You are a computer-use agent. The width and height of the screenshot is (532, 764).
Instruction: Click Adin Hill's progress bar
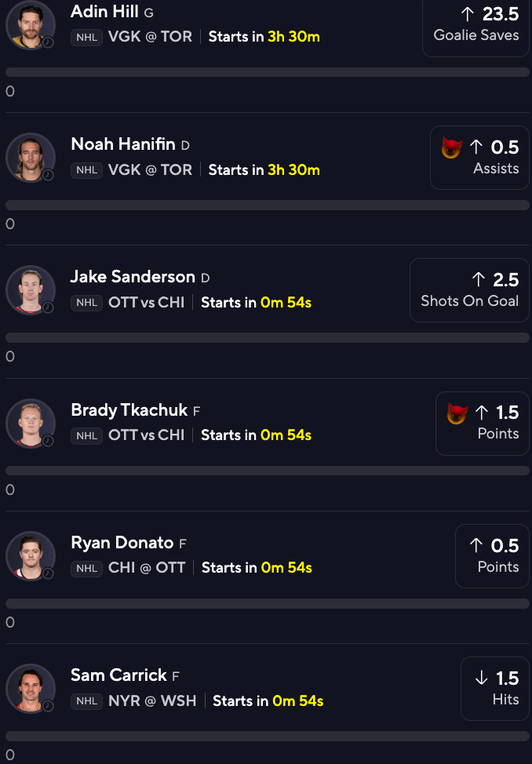(268, 72)
